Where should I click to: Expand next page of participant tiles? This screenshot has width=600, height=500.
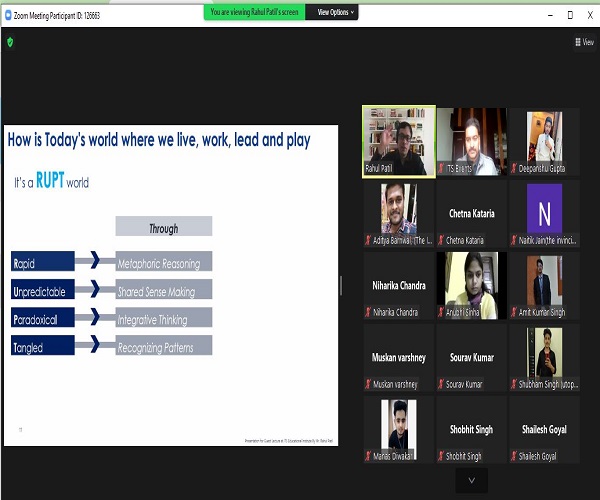471,480
